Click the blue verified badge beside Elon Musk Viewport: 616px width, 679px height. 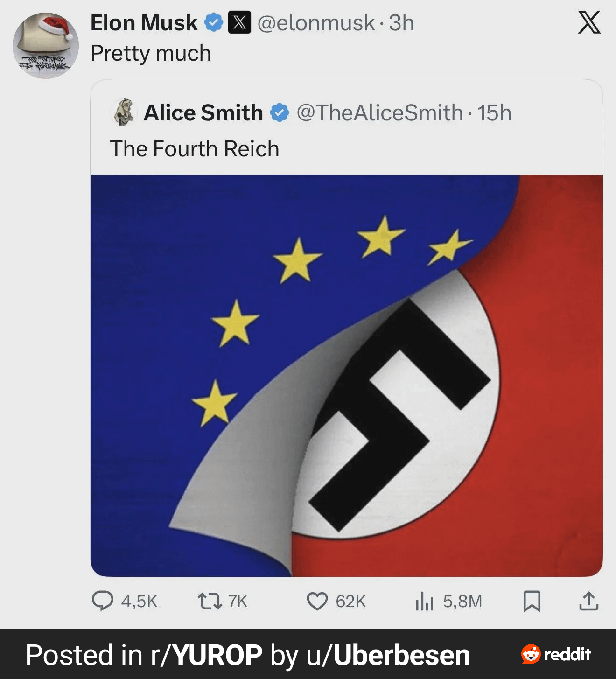(214, 22)
